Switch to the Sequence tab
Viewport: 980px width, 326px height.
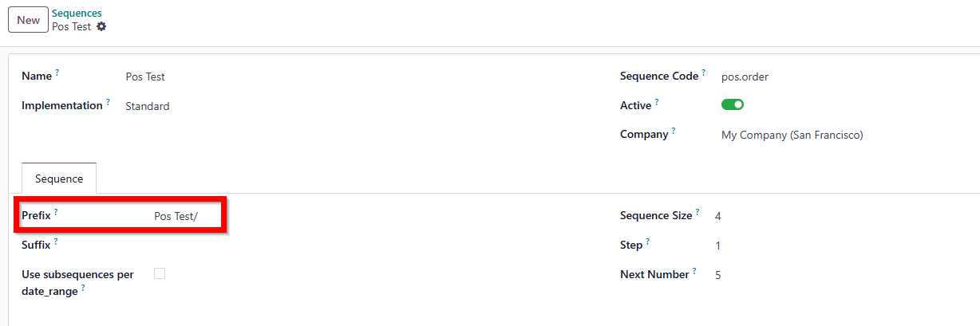[x=59, y=179]
